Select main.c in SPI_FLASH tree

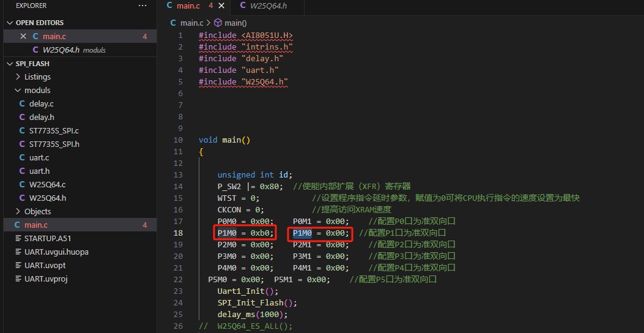pos(80,225)
